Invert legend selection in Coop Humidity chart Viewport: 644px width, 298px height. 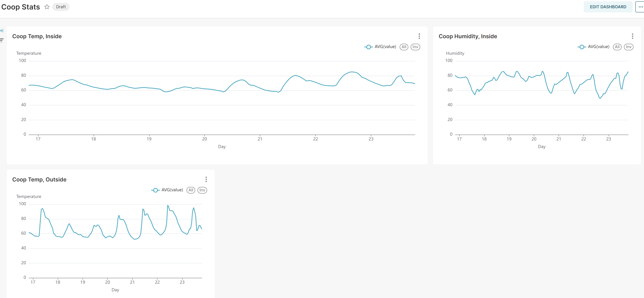(x=628, y=47)
